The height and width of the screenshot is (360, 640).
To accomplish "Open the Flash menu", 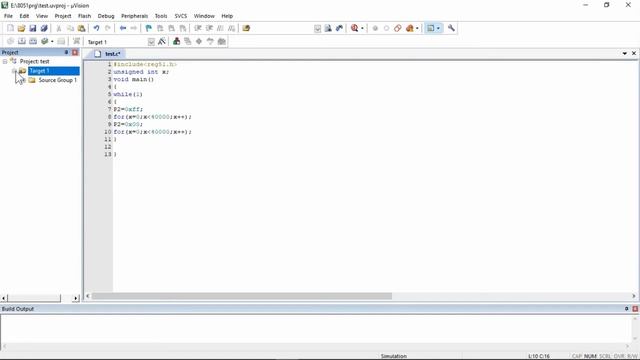I will 84,16.
